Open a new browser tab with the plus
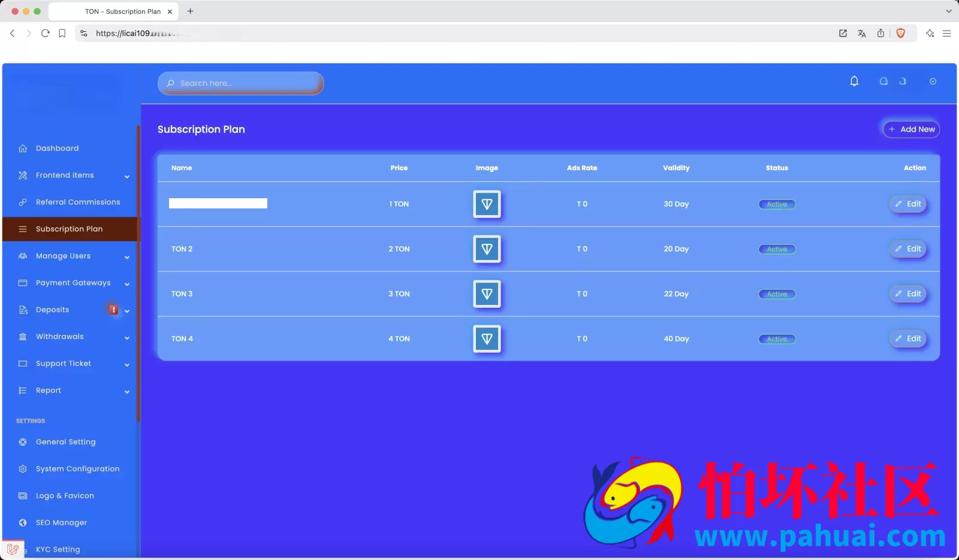Screen dimensions: 959x560 pos(190,11)
